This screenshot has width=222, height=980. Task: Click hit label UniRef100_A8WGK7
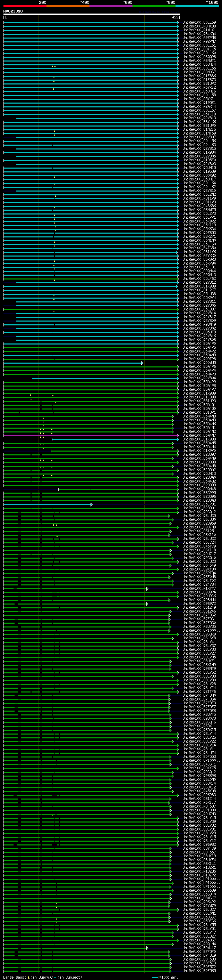click(x=199, y=899)
